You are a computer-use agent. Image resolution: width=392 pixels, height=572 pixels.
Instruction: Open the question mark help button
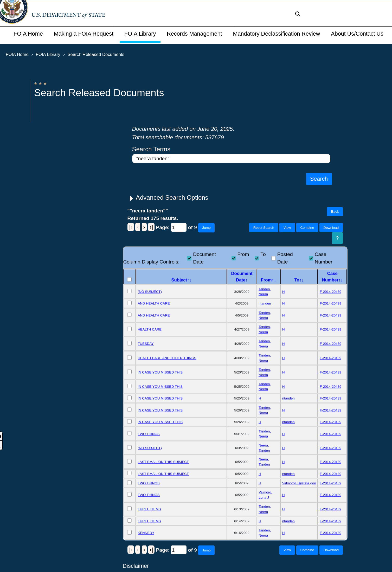337,238
